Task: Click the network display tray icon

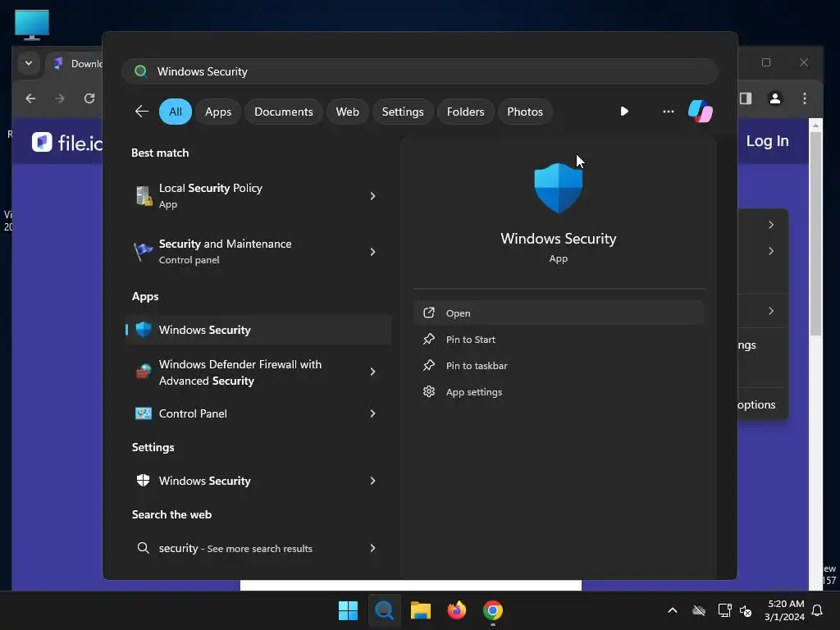Action: (x=724, y=610)
